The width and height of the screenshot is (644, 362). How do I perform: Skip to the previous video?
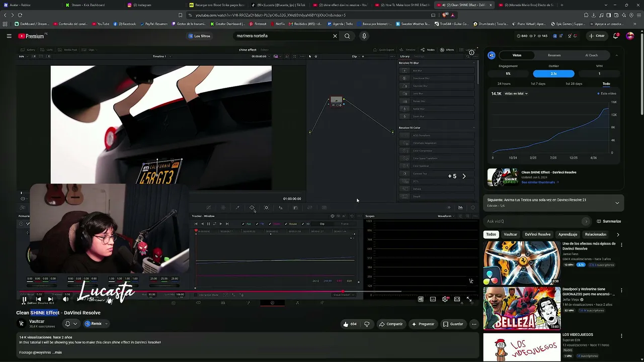click(38, 299)
